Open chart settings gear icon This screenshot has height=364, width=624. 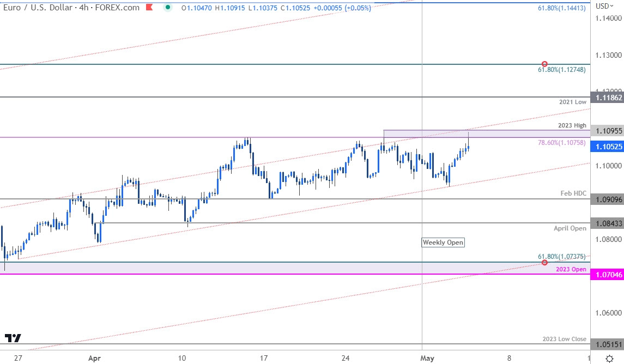coord(610,358)
